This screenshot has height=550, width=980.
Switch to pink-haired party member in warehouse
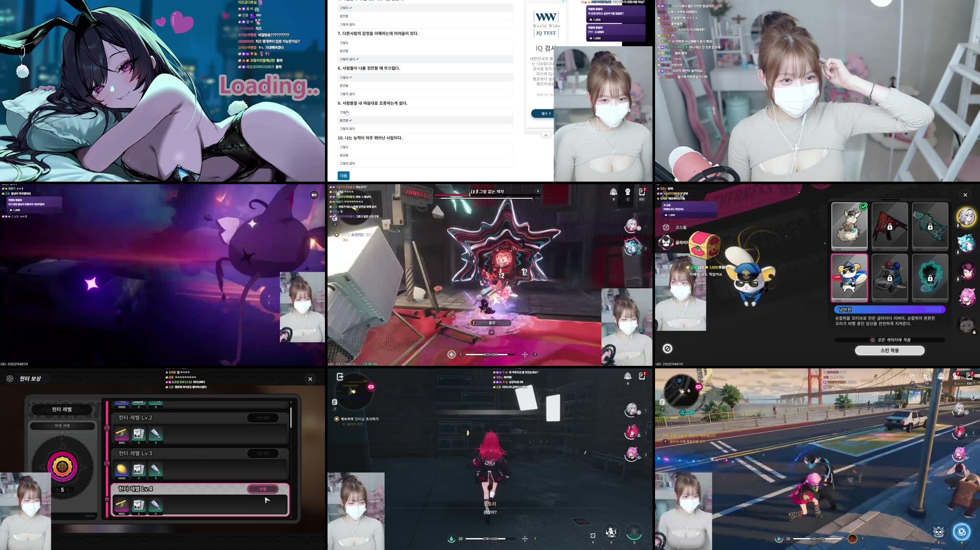pyautogui.click(x=631, y=454)
